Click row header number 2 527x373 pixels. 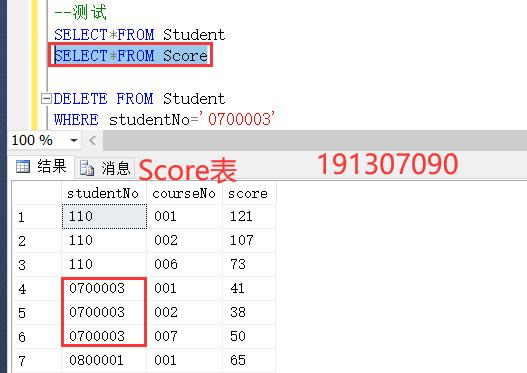37,241
